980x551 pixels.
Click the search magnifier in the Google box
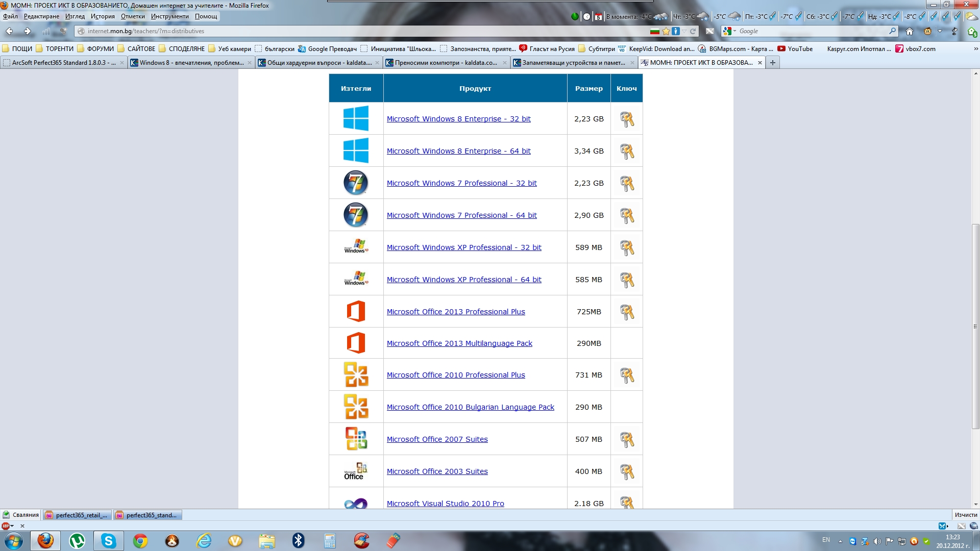tap(892, 31)
